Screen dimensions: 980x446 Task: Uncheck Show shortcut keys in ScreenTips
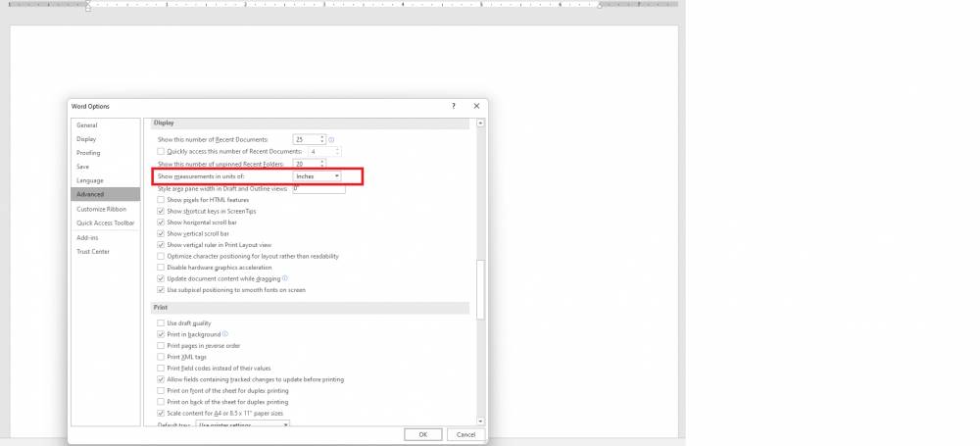click(x=161, y=211)
